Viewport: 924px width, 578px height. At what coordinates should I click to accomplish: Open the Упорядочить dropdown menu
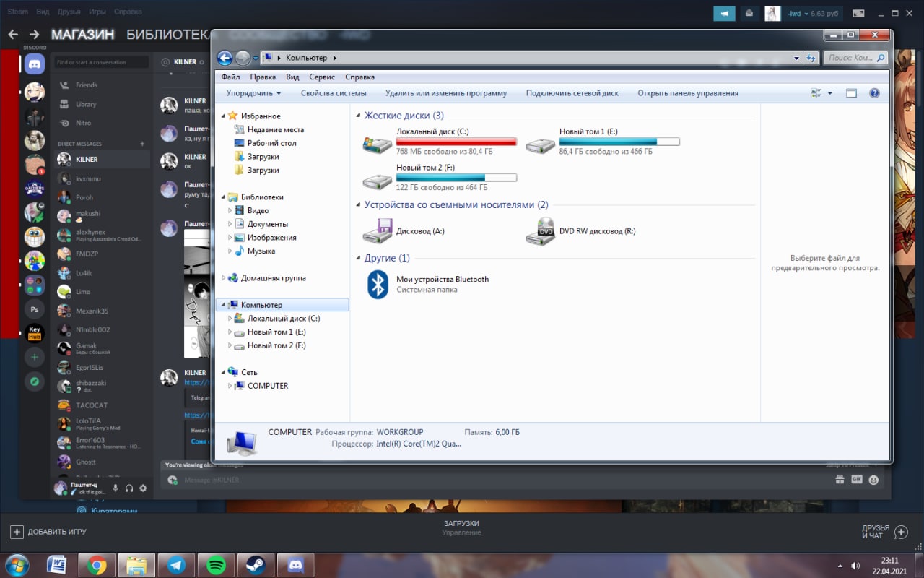coord(253,93)
